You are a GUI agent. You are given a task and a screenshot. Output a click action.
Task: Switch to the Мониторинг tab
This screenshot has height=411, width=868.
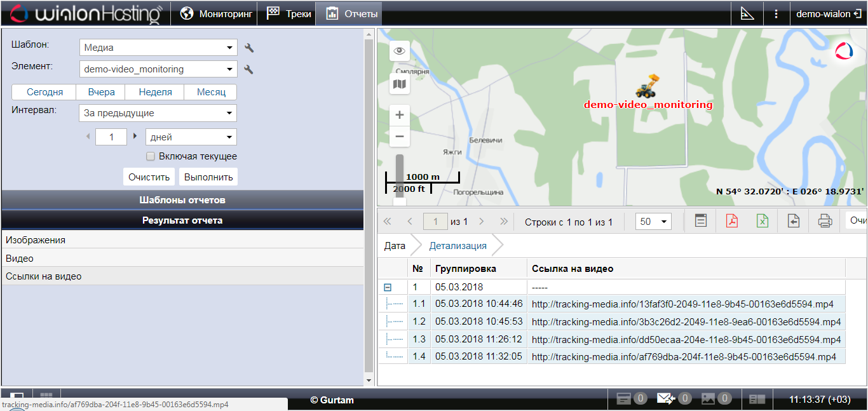pos(216,13)
